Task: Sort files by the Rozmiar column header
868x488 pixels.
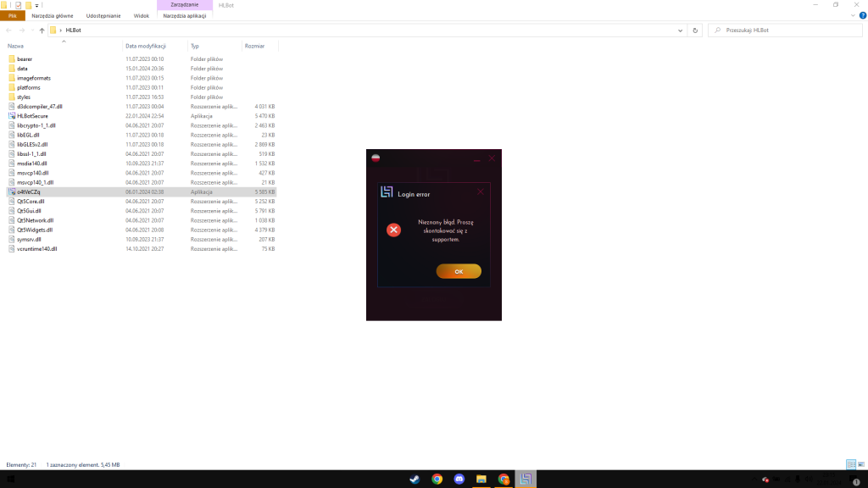Action: 254,46
